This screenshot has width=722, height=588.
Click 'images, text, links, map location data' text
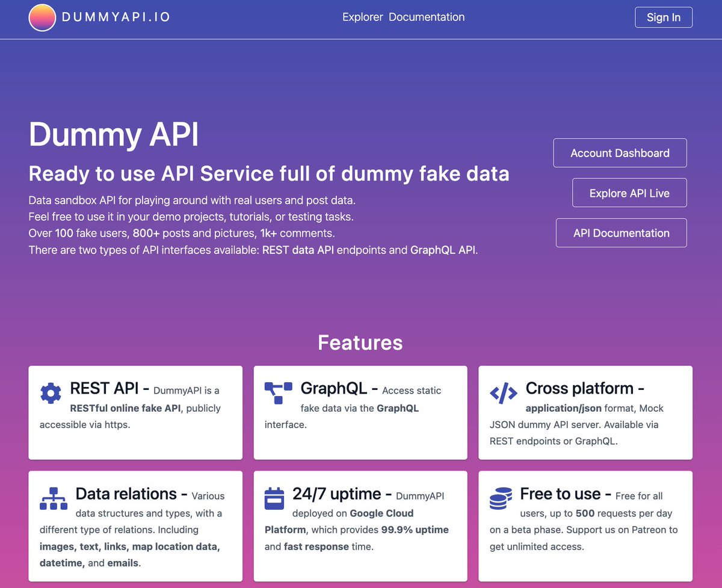click(130, 546)
